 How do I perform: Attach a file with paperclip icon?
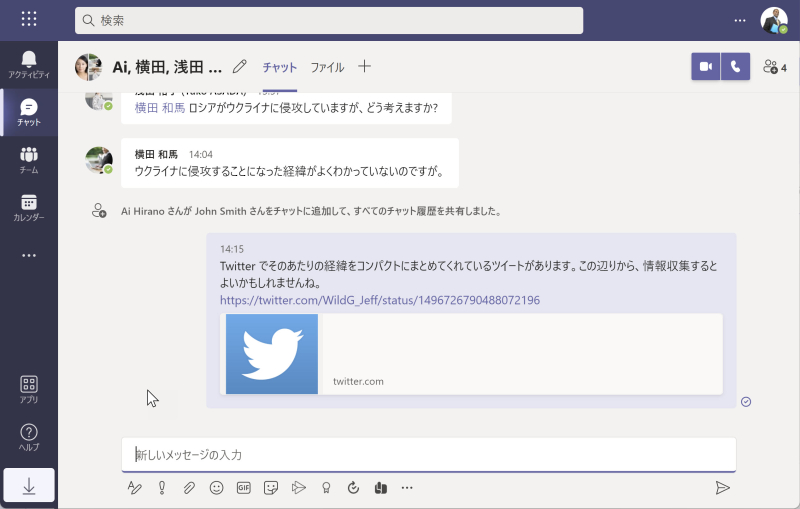[189, 488]
